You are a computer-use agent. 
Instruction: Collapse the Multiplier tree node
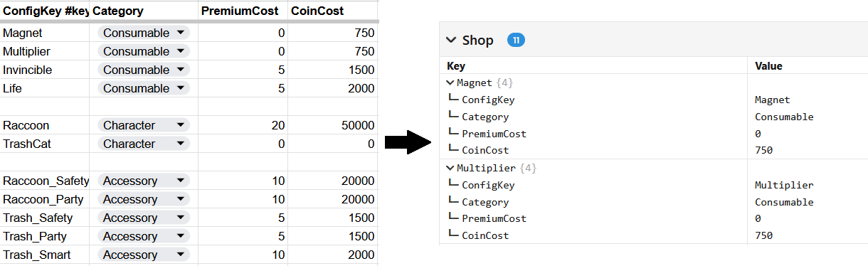point(450,169)
